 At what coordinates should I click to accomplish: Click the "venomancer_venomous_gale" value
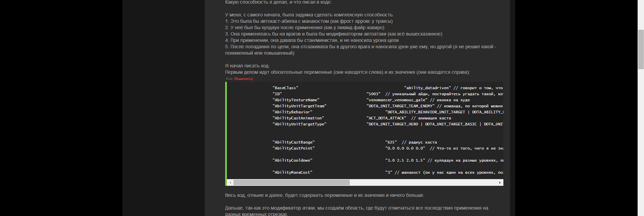coord(397,100)
